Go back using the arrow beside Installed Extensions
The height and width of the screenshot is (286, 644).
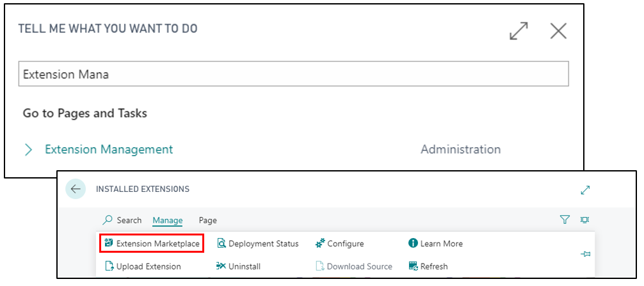click(x=76, y=189)
